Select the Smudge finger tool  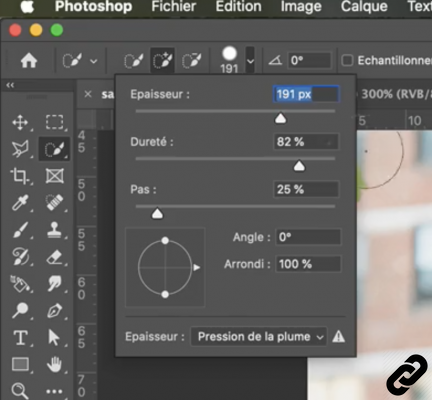click(55, 284)
